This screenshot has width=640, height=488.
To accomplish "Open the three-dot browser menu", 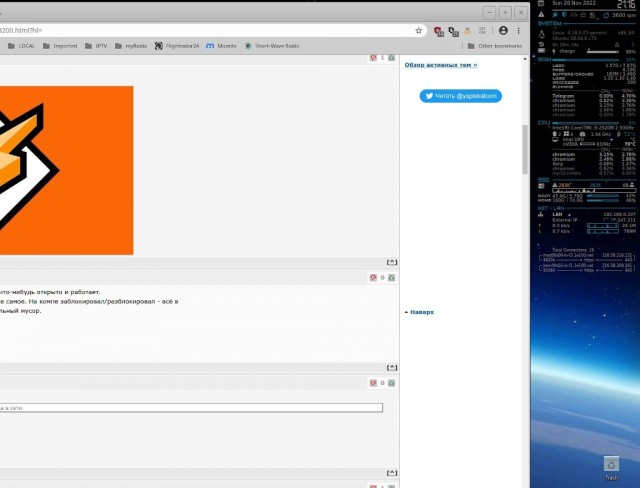I will click(x=518, y=31).
